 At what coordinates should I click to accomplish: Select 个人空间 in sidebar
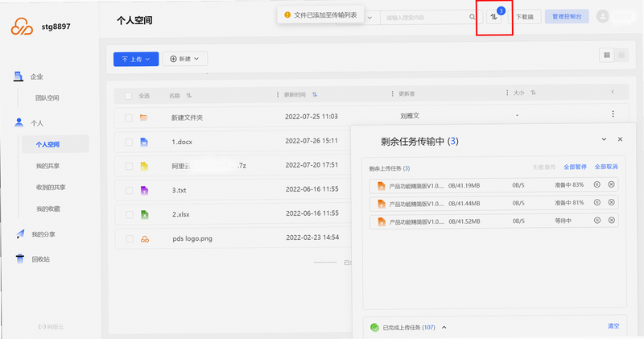tap(56, 144)
